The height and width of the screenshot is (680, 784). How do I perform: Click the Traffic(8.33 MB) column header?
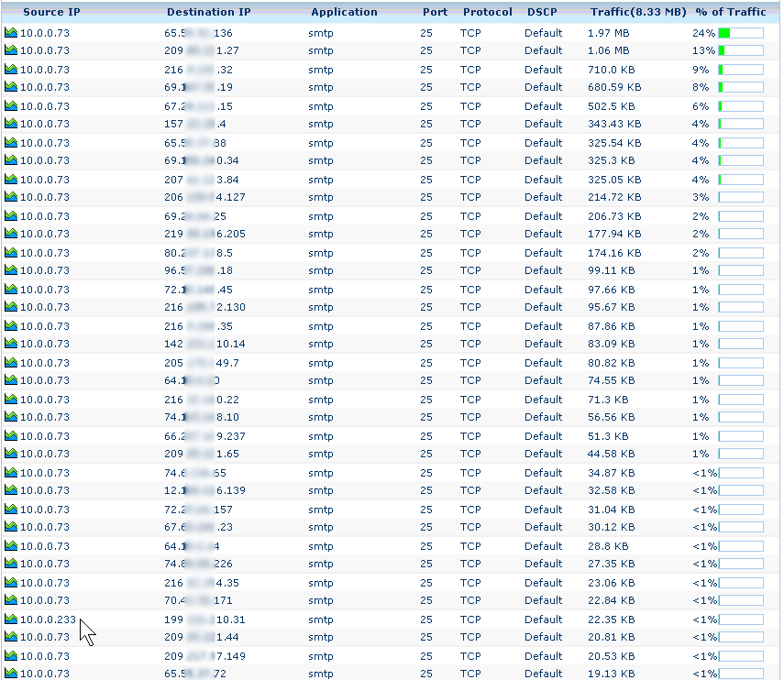(x=636, y=12)
